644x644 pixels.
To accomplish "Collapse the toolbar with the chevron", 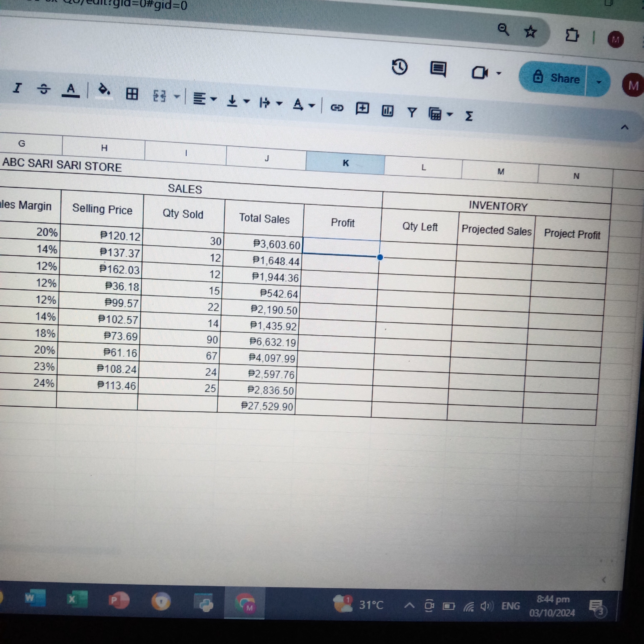I will [x=625, y=127].
